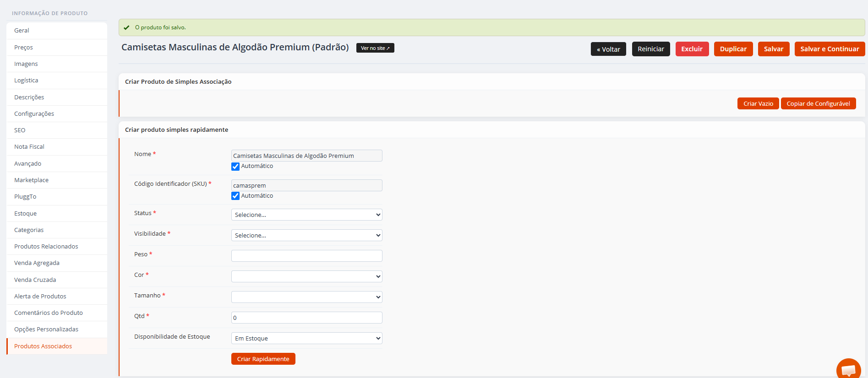Open the Estoque sidebar section
Viewport: 868px width, 378px height.
click(57, 213)
